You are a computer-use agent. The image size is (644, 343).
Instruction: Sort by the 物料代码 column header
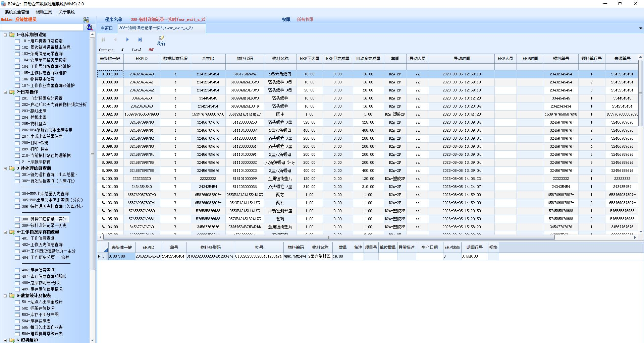coord(245,59)
